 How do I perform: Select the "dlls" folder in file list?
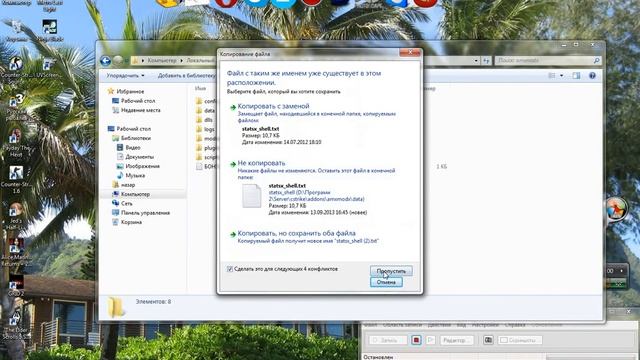coord(204,120)
